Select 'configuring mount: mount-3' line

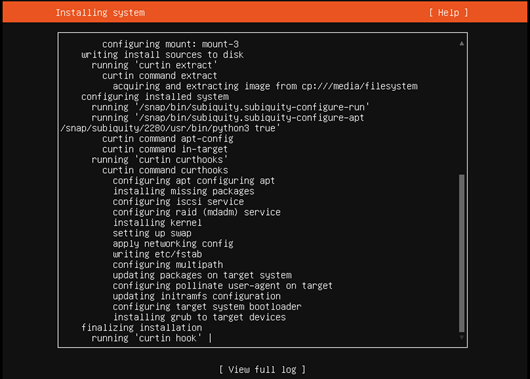[170, 44]
